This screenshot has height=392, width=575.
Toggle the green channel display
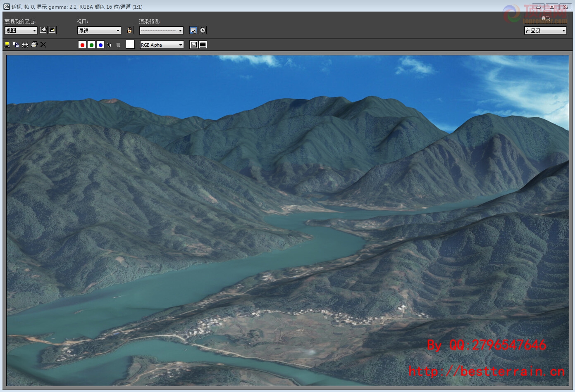91,45
